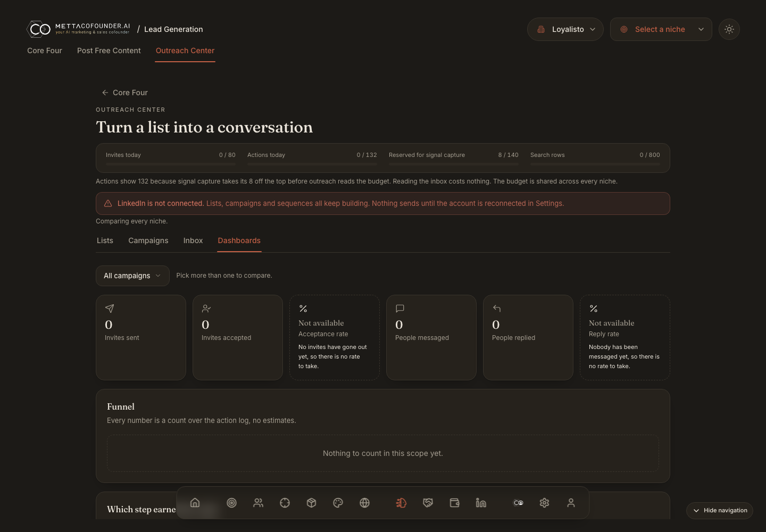The image size is (766, 532).
Task: Select the crosshair icon in the dock
Action: pos(285,503)
